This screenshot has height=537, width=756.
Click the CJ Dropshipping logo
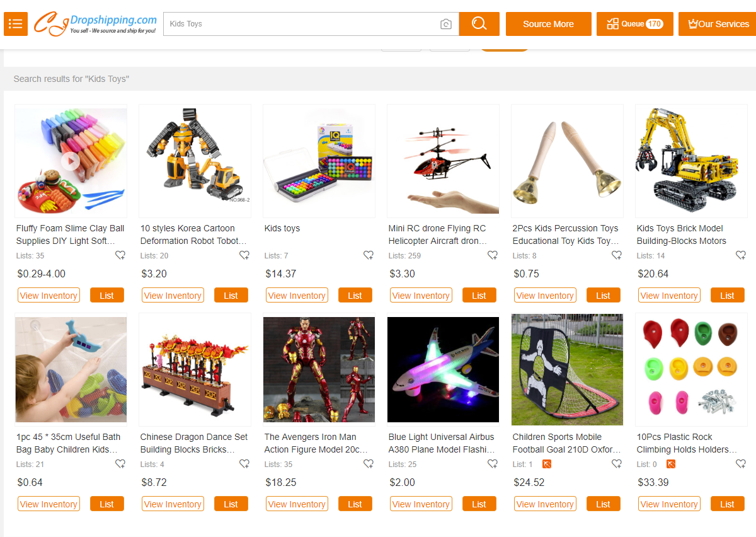click(x=95, y=24)
